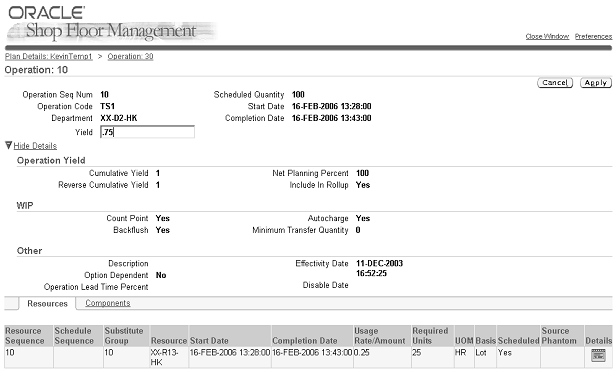This screenshot has height=376, width=613.
Task: Click the Autocharge value Yes
Action: coord(363,218)
